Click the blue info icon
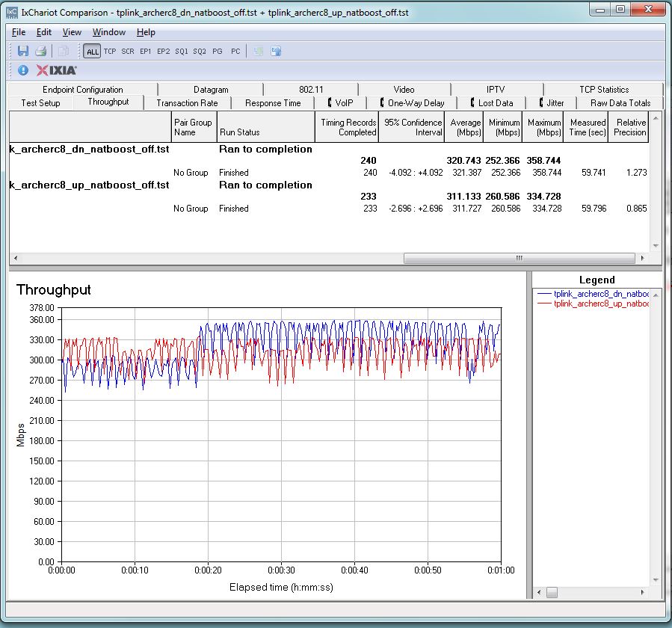The width and height of the screenshot is (672, 628). pos(23,70)
